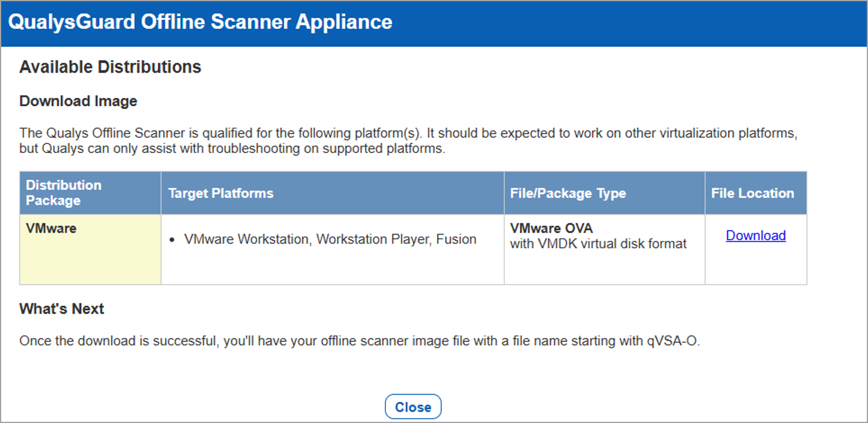Click the Available Distributions heading
This screenshot has height=423, width=868.
click(110, 67)
